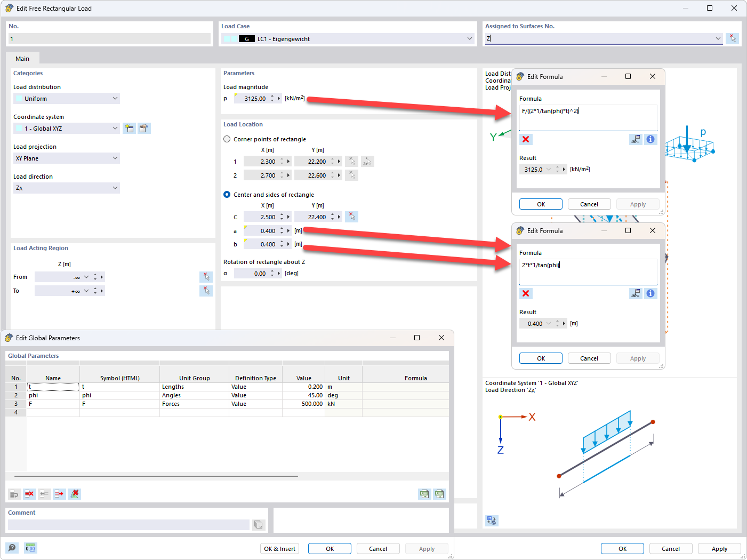This screenshot has height=560, width=747.
Task: Click Cancel in the lower Edit Formula dialog
Action: 589,358
